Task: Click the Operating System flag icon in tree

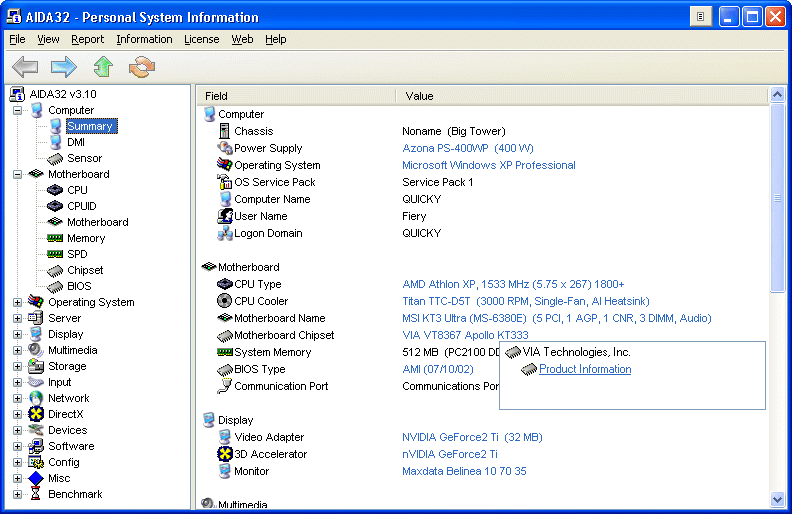Action: click(x=36, y=302)
